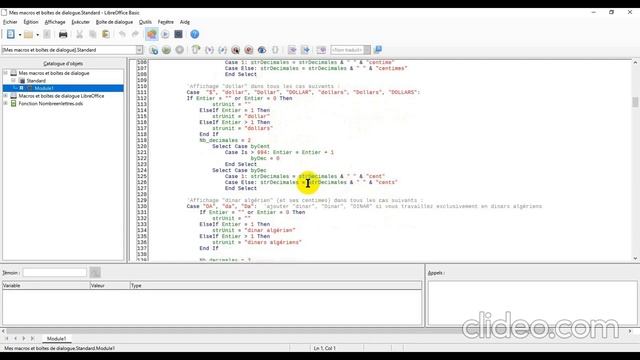This screenshot has height=360, width=640.
Task: Click the editor scroll-up arrow
Action: pyautogui.click(x=635, y=62)
